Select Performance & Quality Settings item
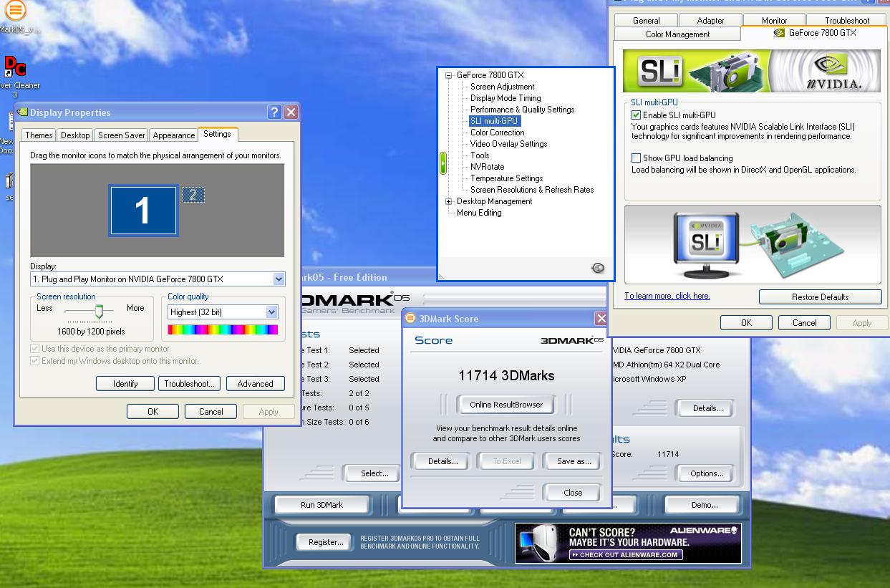This screenshot has height=588, width=890. (x=522, y=110)
